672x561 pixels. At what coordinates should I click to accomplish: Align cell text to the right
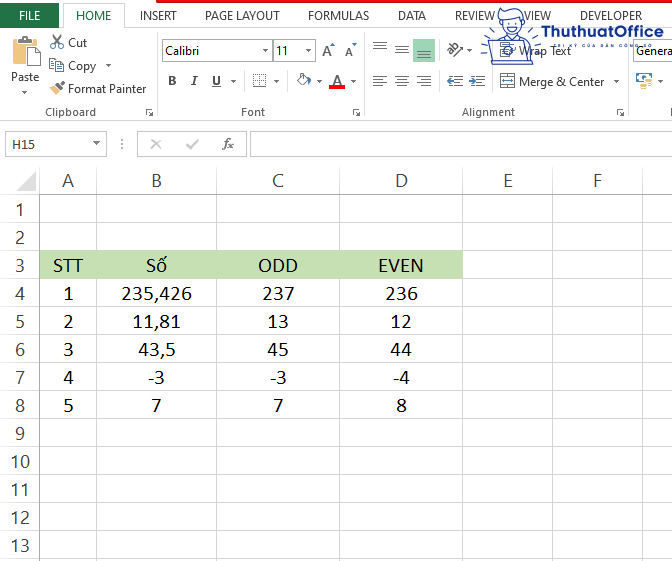point(424,81)
